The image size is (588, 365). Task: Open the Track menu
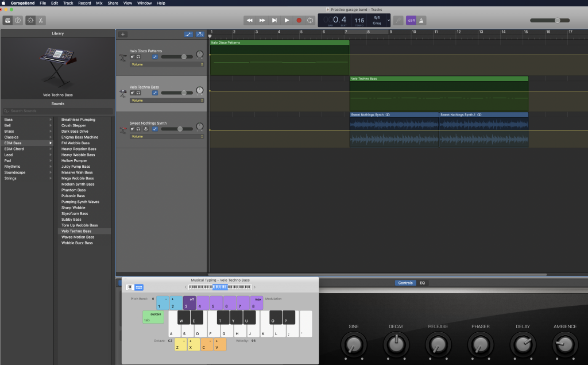click(68, 3)
